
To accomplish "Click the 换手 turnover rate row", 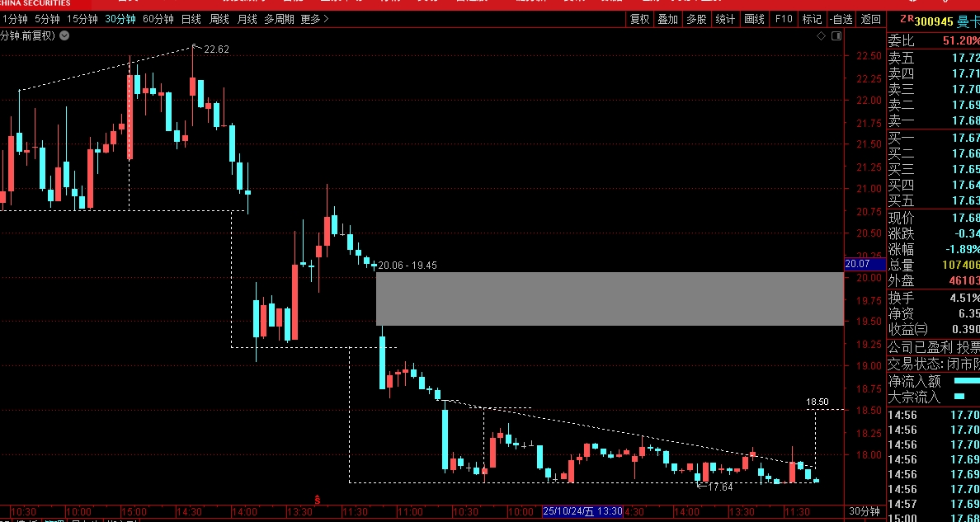I will 934,298.
